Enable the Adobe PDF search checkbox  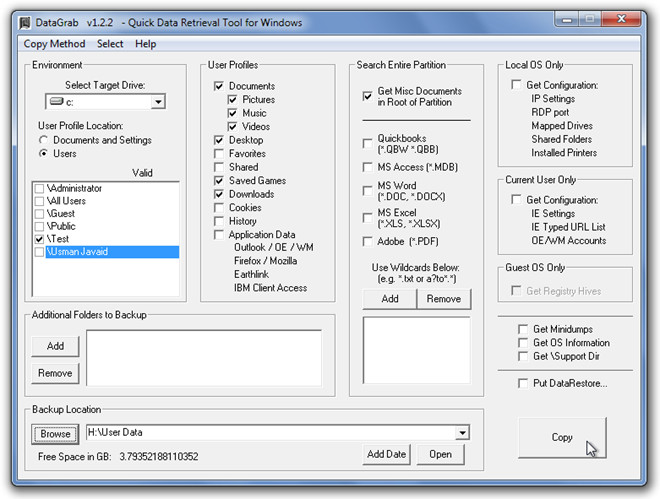tap(368, 241)
